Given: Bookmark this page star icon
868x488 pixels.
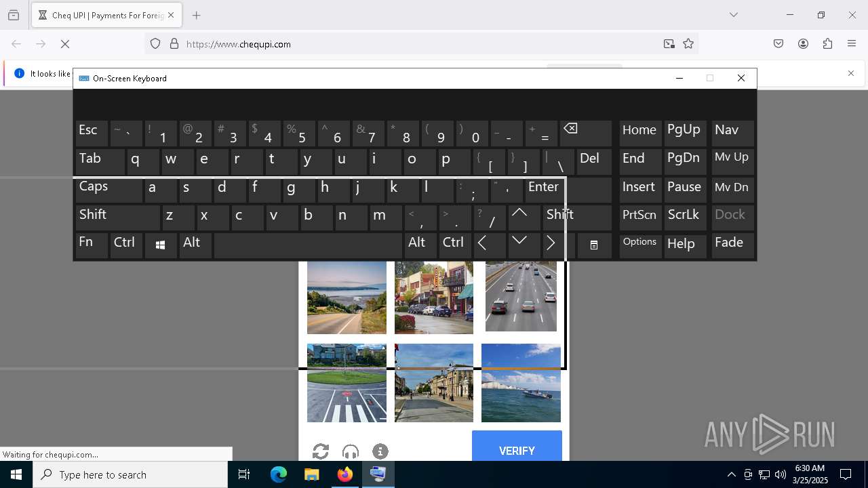Looking at the screenshot, I should point(688,44).
